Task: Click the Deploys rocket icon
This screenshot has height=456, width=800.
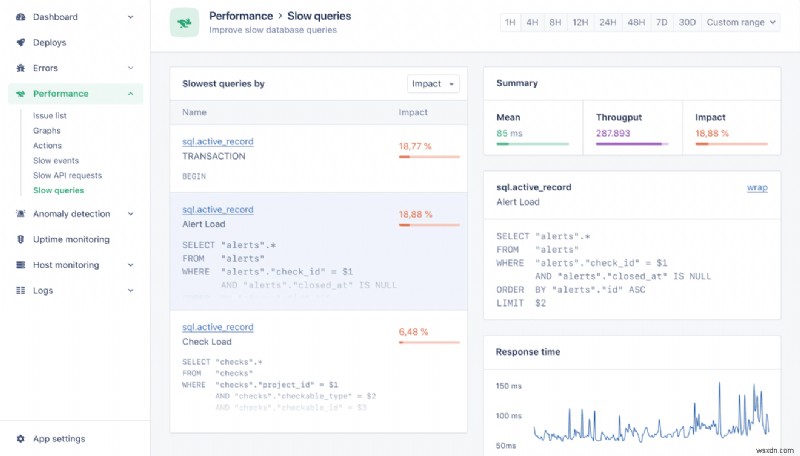Action: [20, 42]
